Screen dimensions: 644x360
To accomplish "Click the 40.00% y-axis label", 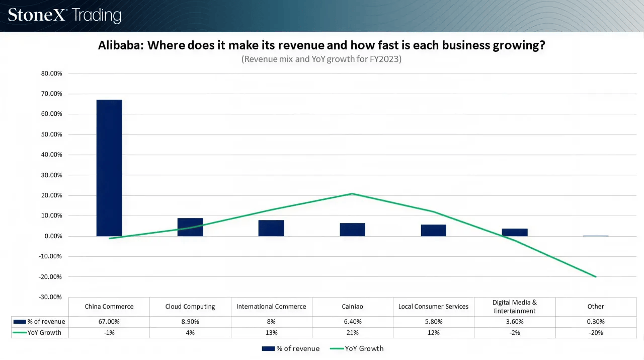I will (x=51, y=155).
